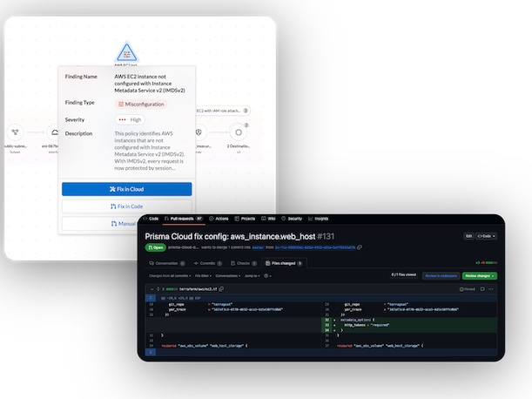Copy the ec2.tf file path icon
The image size is (532, 399).
tap(221, 288)
